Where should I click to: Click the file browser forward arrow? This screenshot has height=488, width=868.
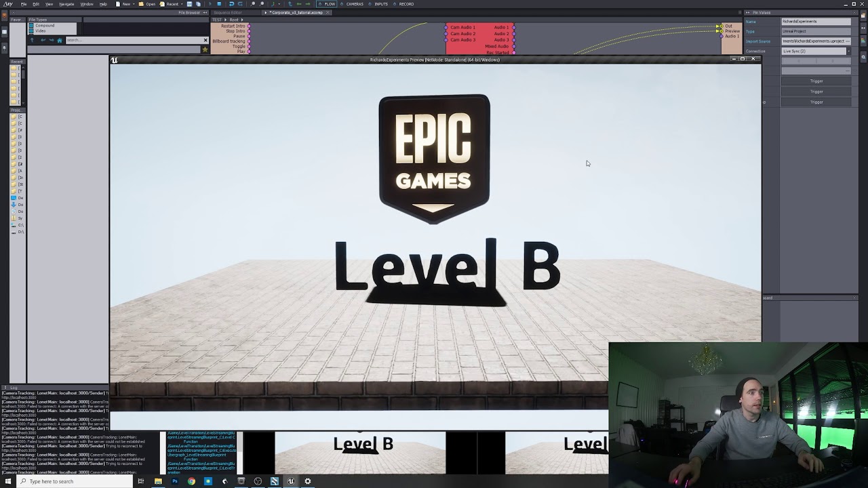click(x=52, y=40)
